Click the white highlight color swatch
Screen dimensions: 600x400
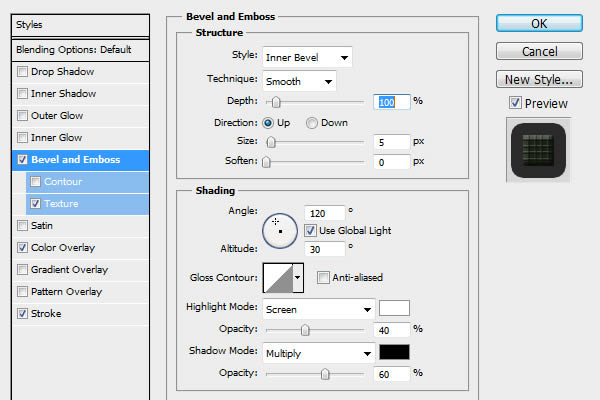[x=395, y=308]
